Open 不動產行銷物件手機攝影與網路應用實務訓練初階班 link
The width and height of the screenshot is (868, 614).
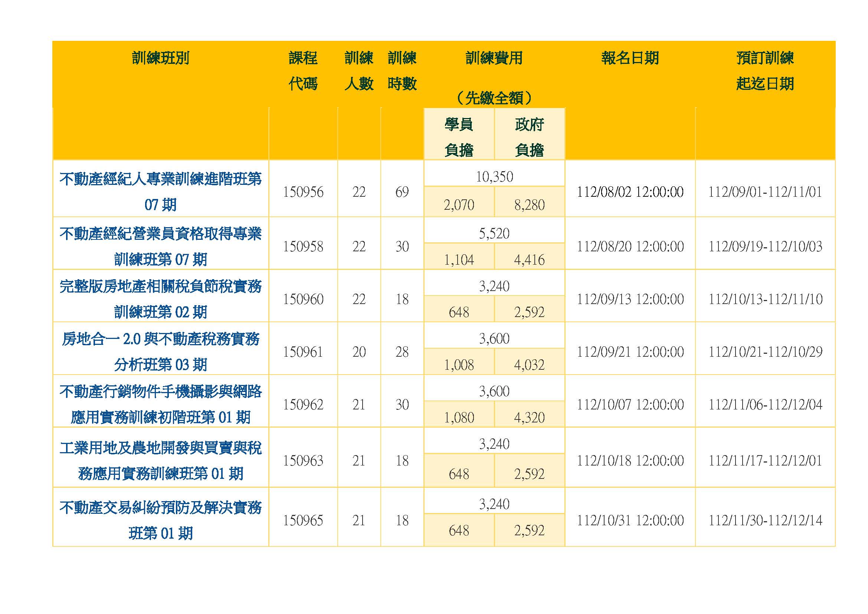(x=161, y=404)
